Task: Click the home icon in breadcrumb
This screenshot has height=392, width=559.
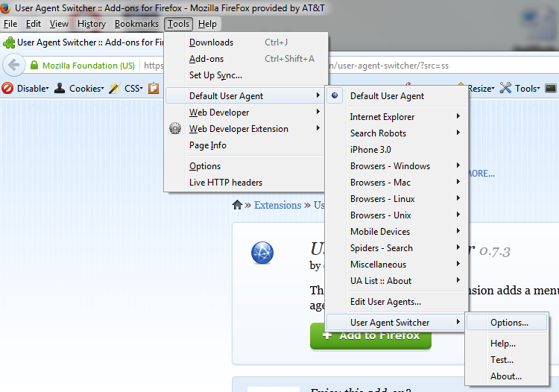Action: pyautogui.click(x=237, y=205)
